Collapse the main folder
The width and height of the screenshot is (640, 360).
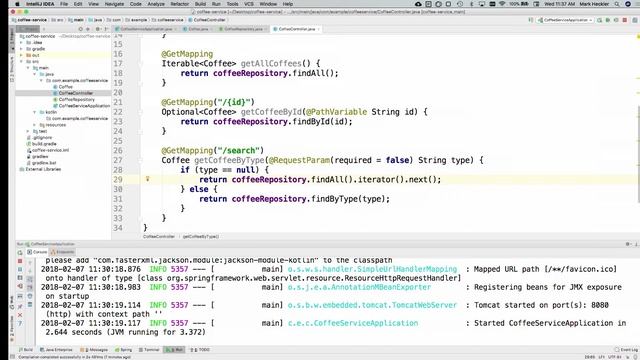click(x=28, y=68)
